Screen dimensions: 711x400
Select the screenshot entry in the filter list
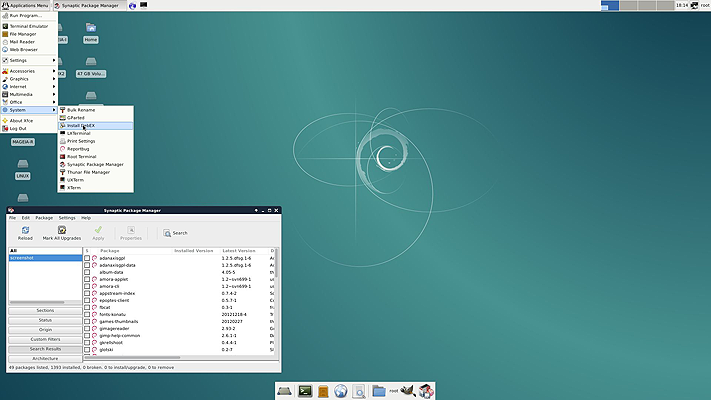[x=45, y=258]
